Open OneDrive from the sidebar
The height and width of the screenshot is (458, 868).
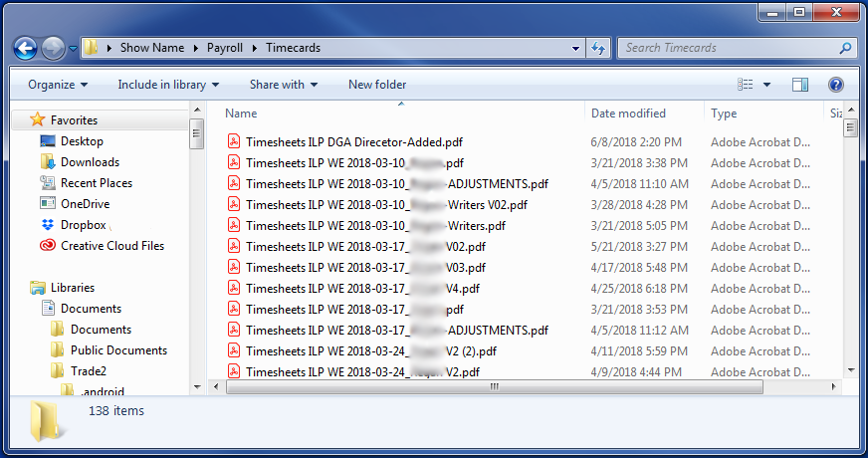coord(85,204)
